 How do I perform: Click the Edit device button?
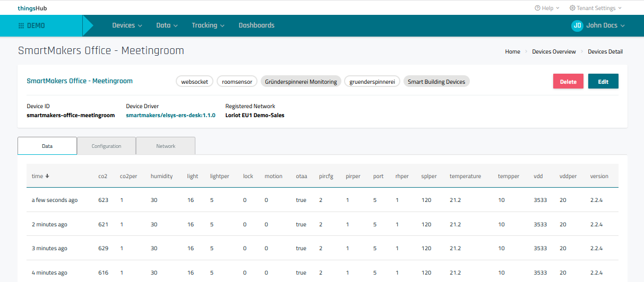coord(603,82)
